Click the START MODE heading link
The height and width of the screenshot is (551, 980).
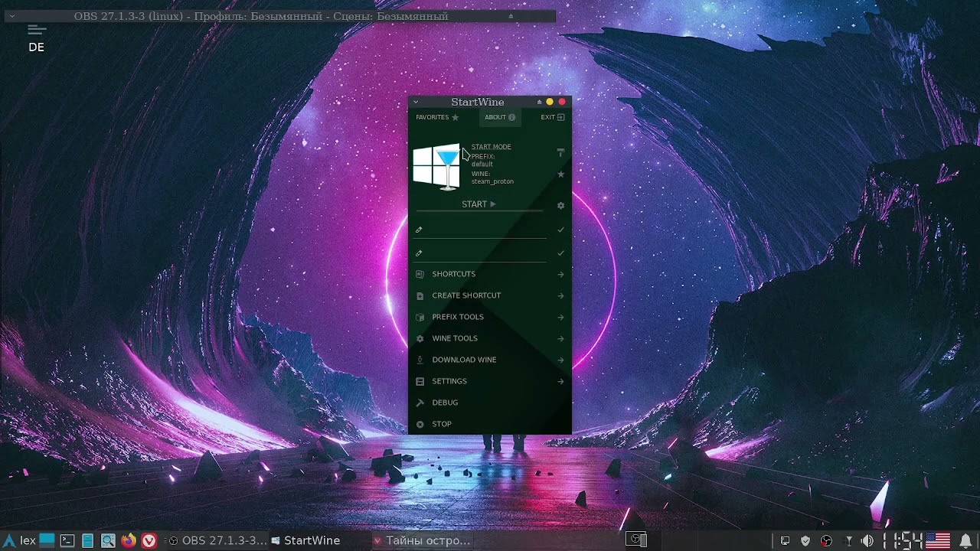[x=491, y=147]
